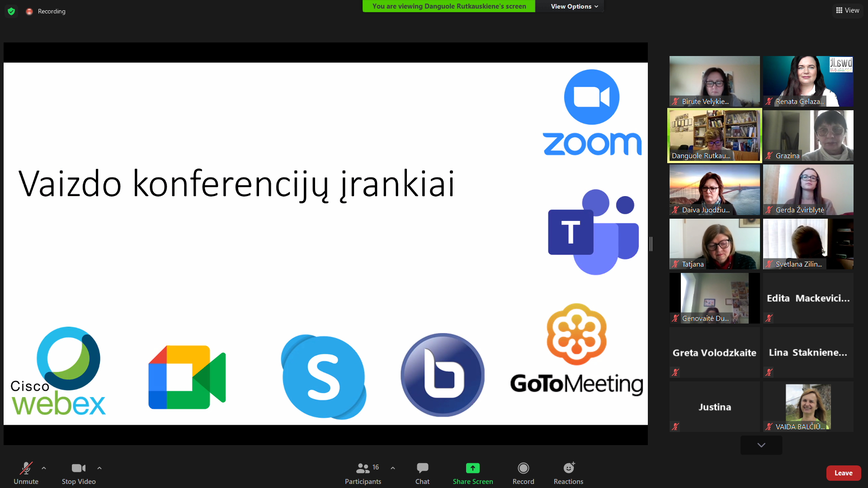Expand the arrow next to Participants

click(393, 468)
